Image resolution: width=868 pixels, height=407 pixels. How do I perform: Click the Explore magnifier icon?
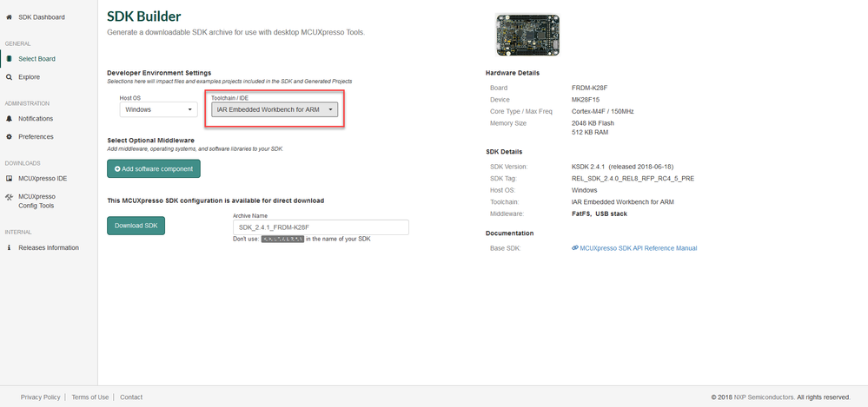tap(9, 77)
